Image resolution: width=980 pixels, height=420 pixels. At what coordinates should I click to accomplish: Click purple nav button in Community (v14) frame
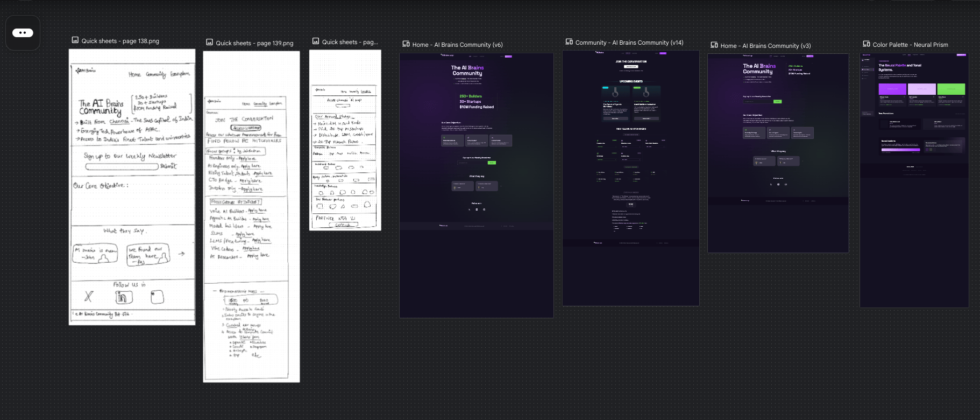(x=663, y=53)
